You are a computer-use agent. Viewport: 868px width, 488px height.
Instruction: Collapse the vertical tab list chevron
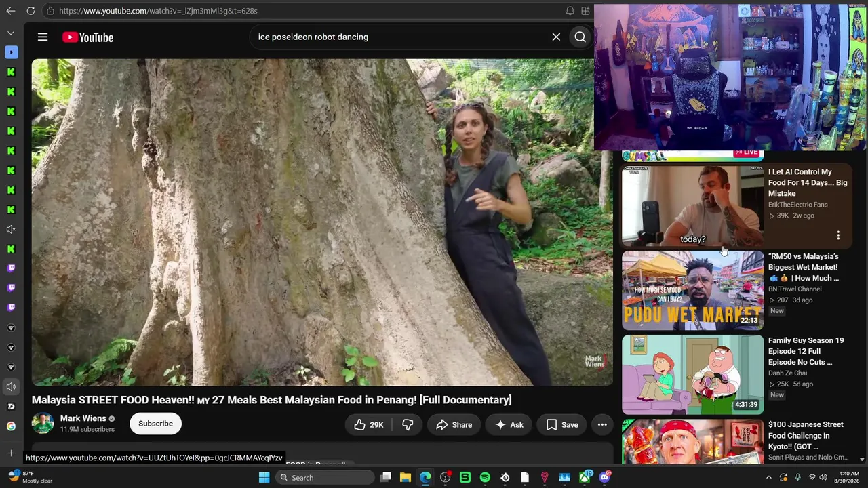coord(11,33)
